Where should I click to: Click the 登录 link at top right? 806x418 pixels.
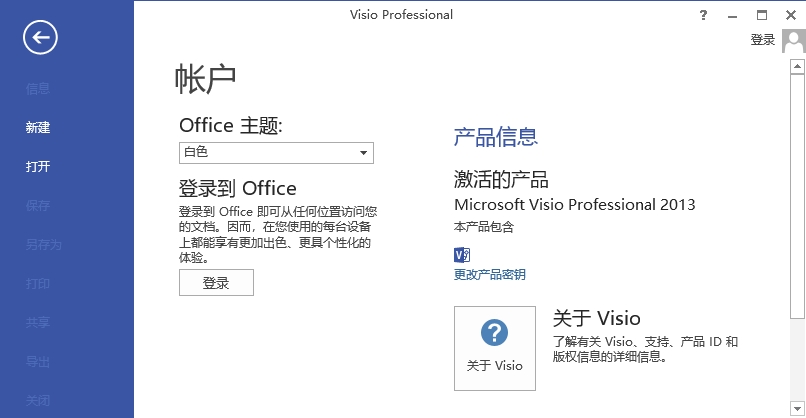click(x=763, y=40)
